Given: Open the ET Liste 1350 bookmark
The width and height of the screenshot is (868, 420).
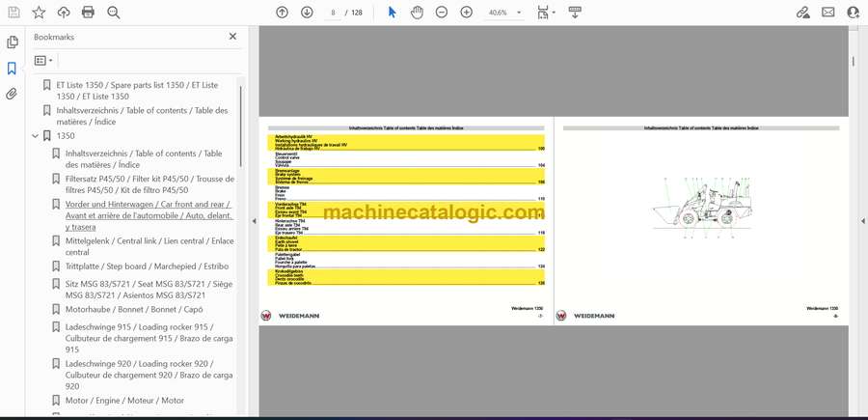Looking at the screenshot, I should [137, 91].
